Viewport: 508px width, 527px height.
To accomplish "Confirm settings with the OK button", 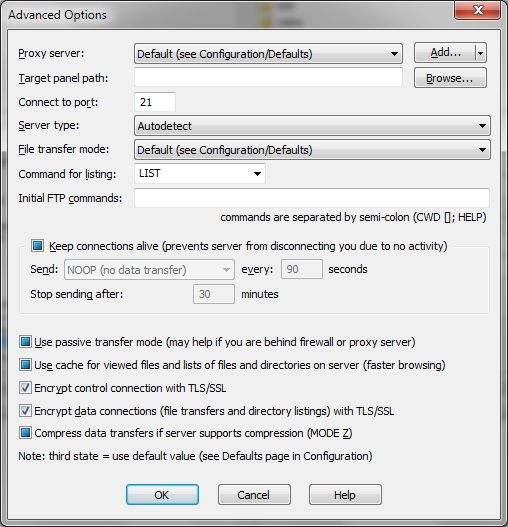I will pos(162,494).
